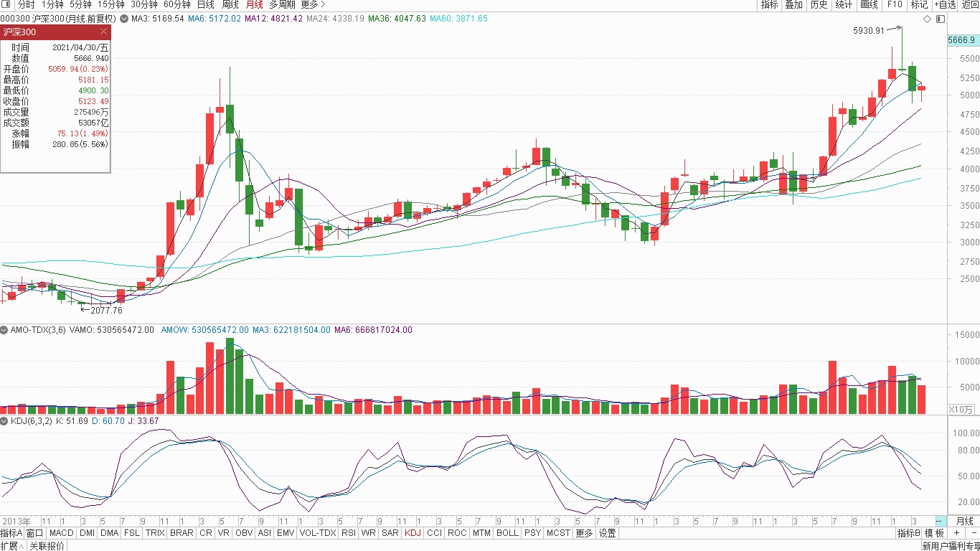Toggle the right info panel icon
980x551 pixels.
pos(941,19)
